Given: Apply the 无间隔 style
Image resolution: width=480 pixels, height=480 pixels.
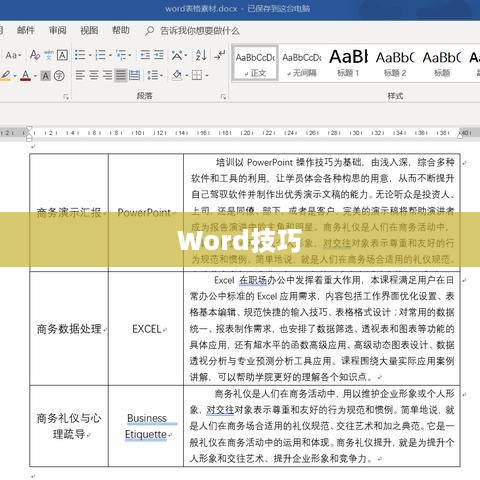Looking at the screenshot, I should (302, 63).
